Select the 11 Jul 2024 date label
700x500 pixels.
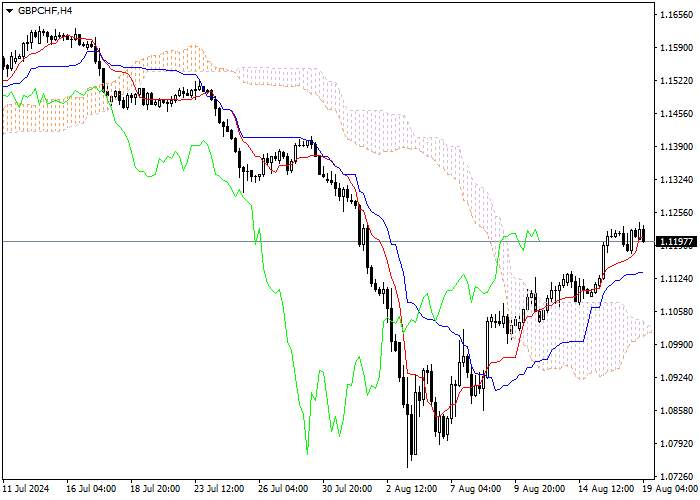(x=26, y=489)
